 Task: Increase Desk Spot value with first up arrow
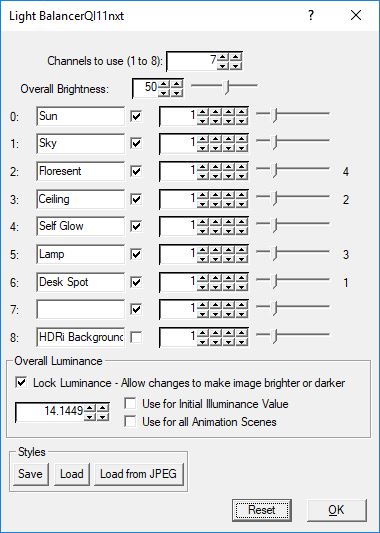[203, 278]
